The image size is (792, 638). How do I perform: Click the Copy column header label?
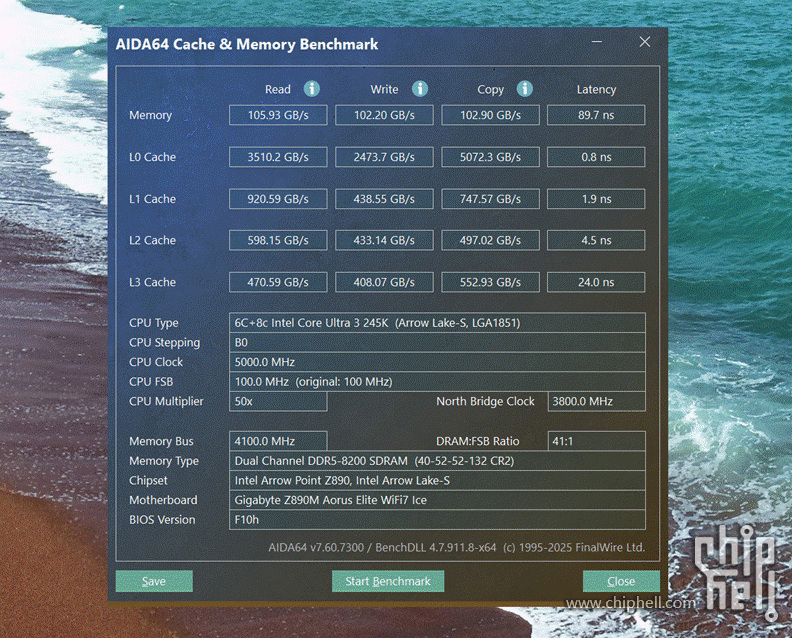pos(490,90)
